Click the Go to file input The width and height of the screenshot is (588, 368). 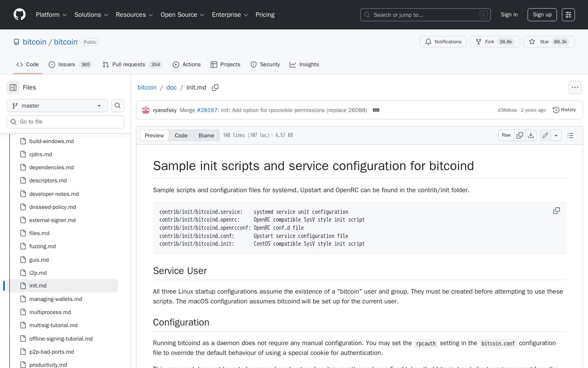click(65, 122)
